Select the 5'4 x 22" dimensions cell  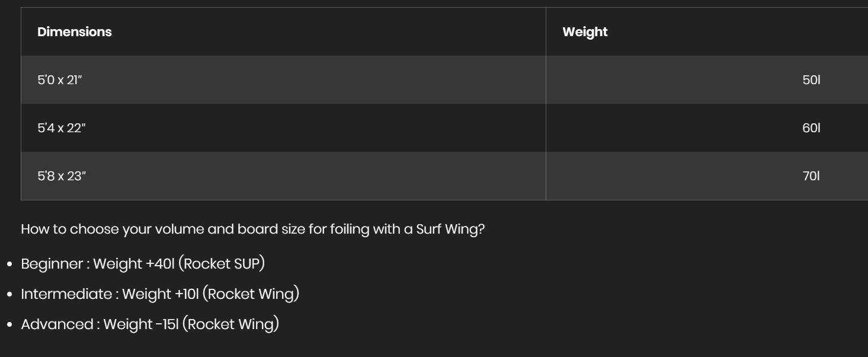(x=62, y=128)
